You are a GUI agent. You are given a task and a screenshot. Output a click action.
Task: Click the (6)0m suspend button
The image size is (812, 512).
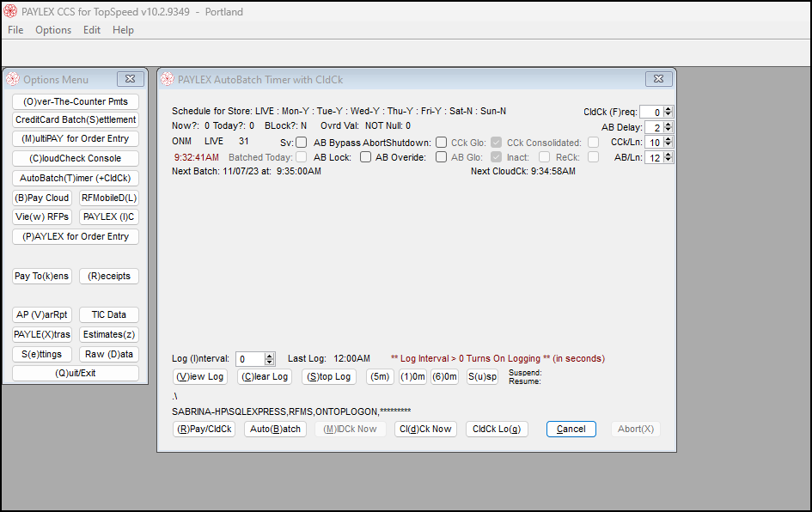point(445,376)
